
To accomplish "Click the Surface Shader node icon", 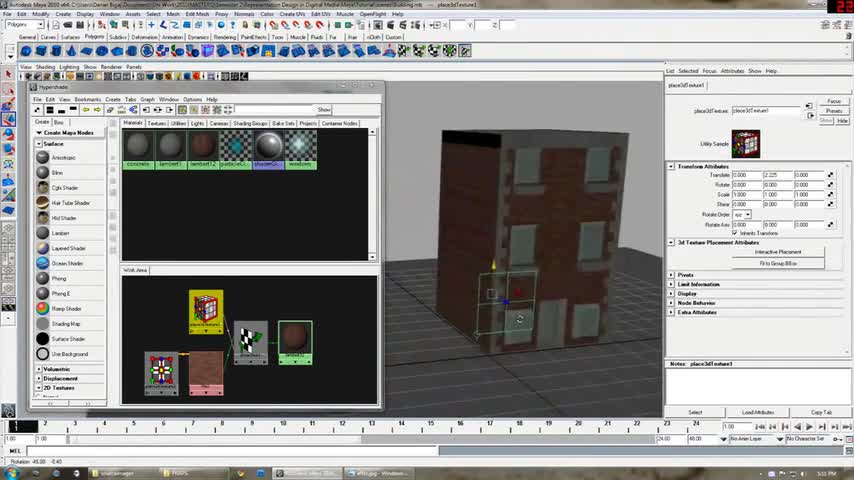I will [x=42, y=339].
